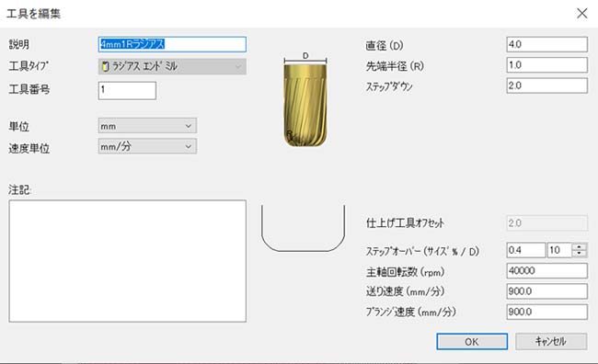This screenshot has width=598, height=364.
Task: Click the プランジ速度 plunge rate field
Action: tap(546, 312)
